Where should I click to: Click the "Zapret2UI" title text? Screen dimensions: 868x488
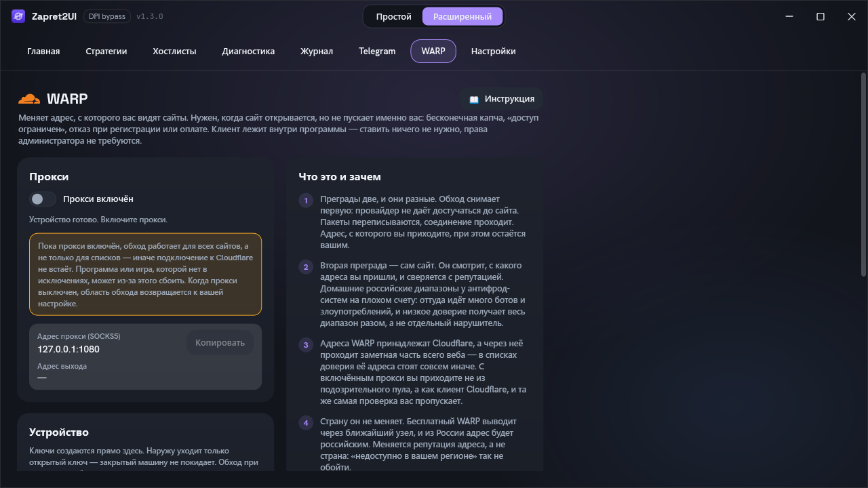click(x=55, y=16)
